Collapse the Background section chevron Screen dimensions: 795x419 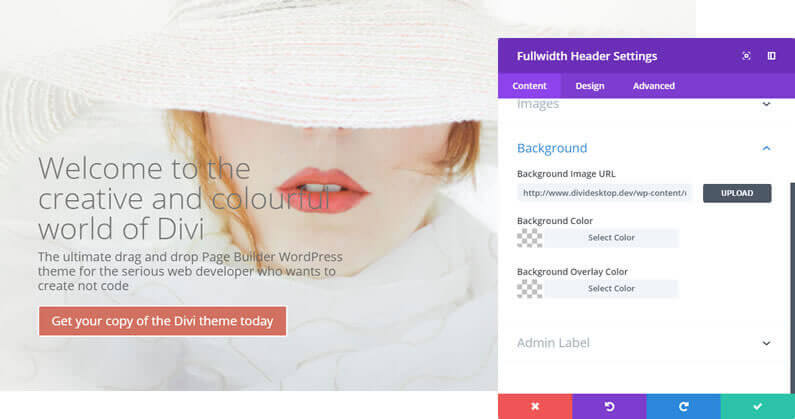[x=766, y=148]
